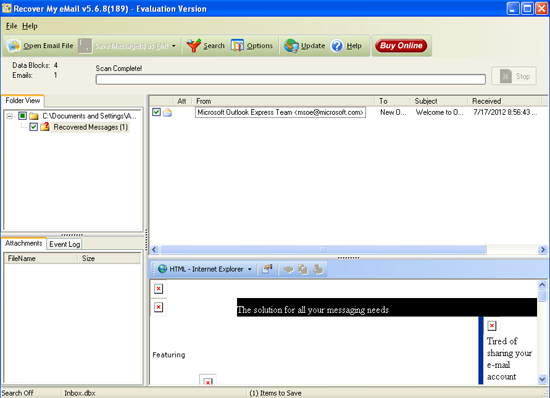The width and height of the screenshot is (550, 398).
Task: Sort by the Received column header
Action: coord(505,101)
